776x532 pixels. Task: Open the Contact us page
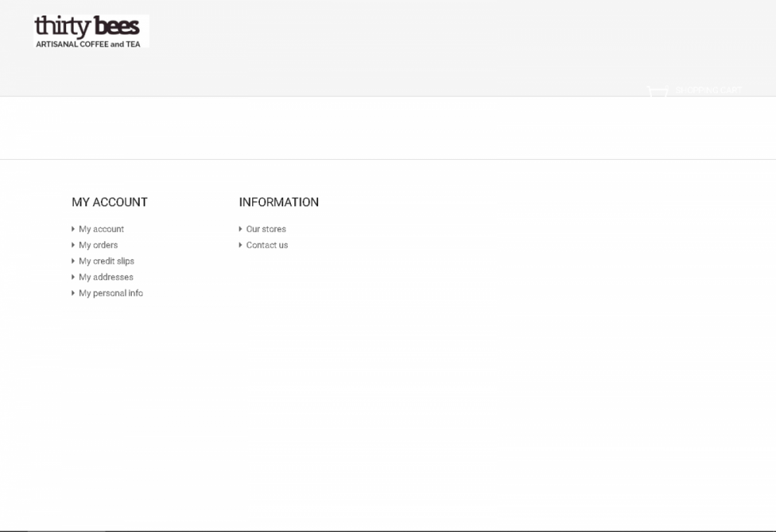point(267,245)
